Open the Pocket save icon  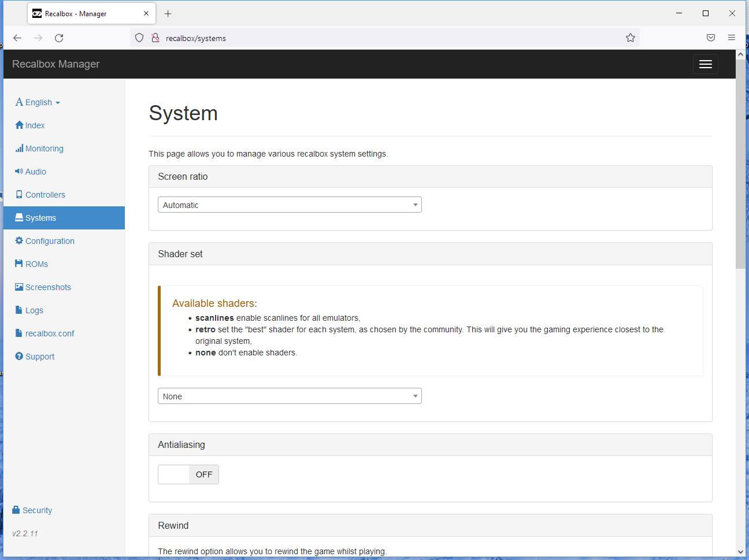pos(711,38)
